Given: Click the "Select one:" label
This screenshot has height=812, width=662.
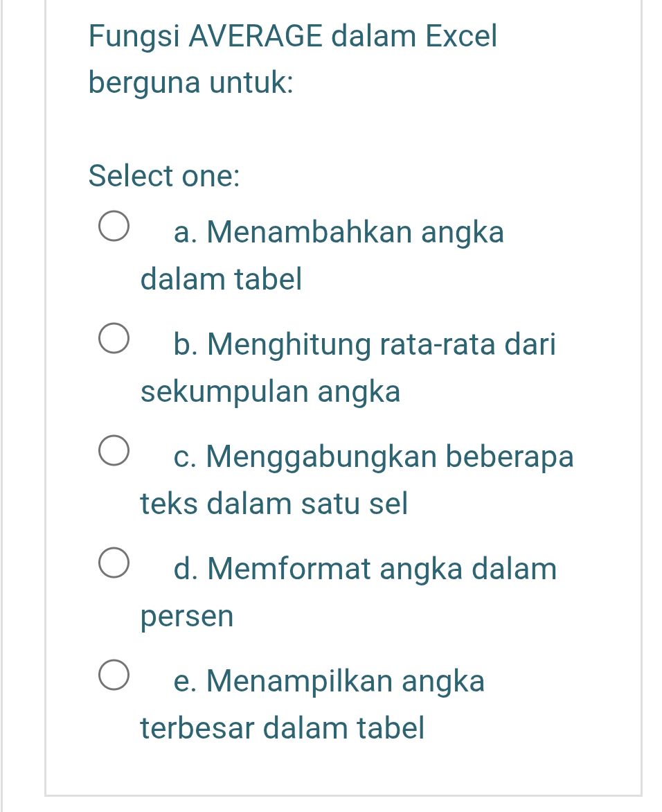Looking at the screenshot, I should click(164, 177).
